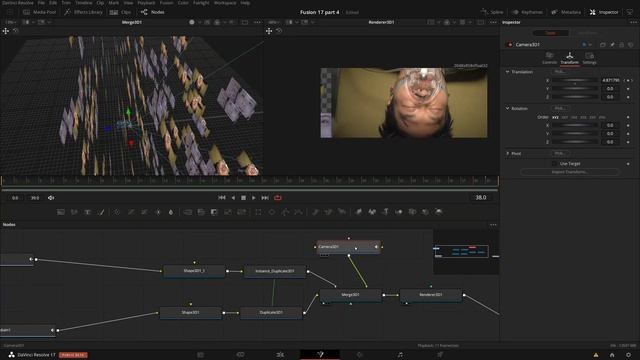Open left viewer zoom dropdown
This screenshot has width=640, height=360.
click(11, 22)
